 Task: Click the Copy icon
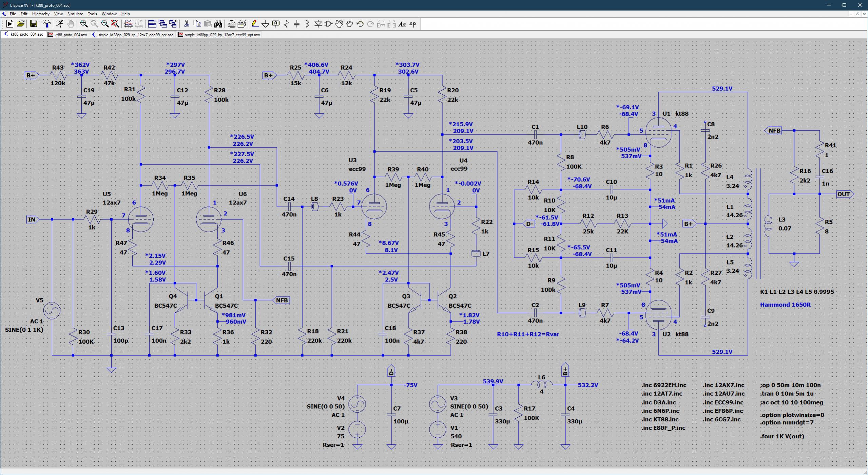point(197,24)
